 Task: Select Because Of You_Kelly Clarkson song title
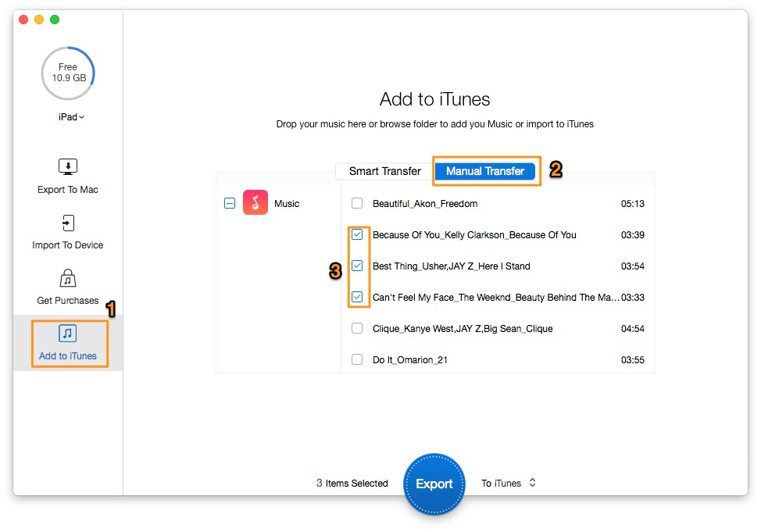click(x=475, y=235)
